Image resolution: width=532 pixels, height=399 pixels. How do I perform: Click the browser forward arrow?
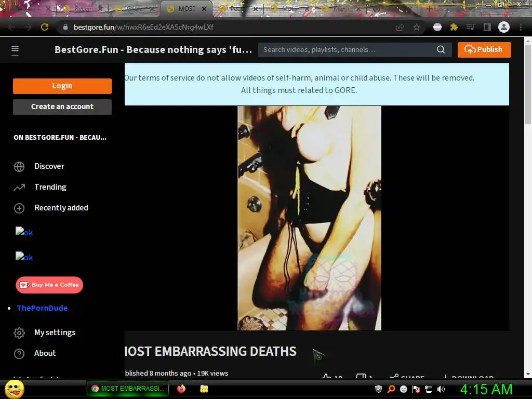tap(28, 27)
